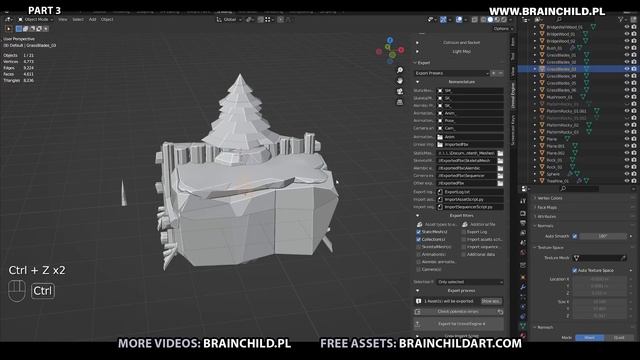This screenshot has width=640, height=360.
Task: Click the modifiers wrench properties tab
Action: [x=523, y=287]
